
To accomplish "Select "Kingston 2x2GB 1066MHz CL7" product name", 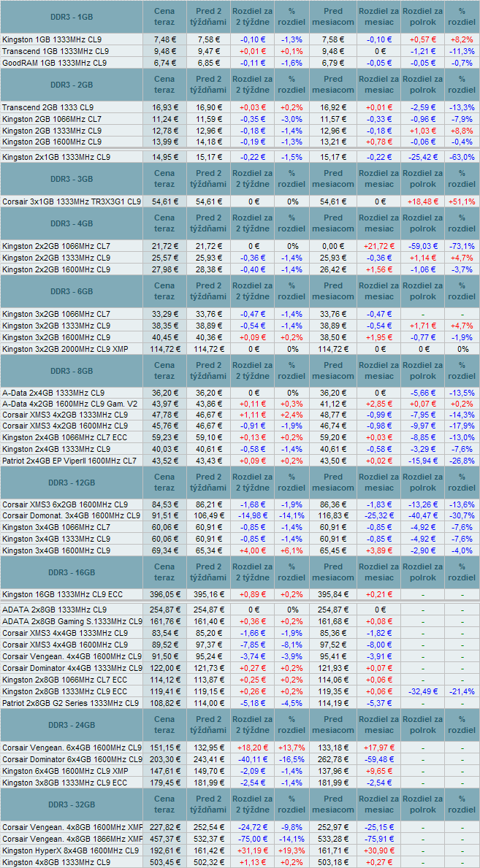I will (x=56, y=245).
